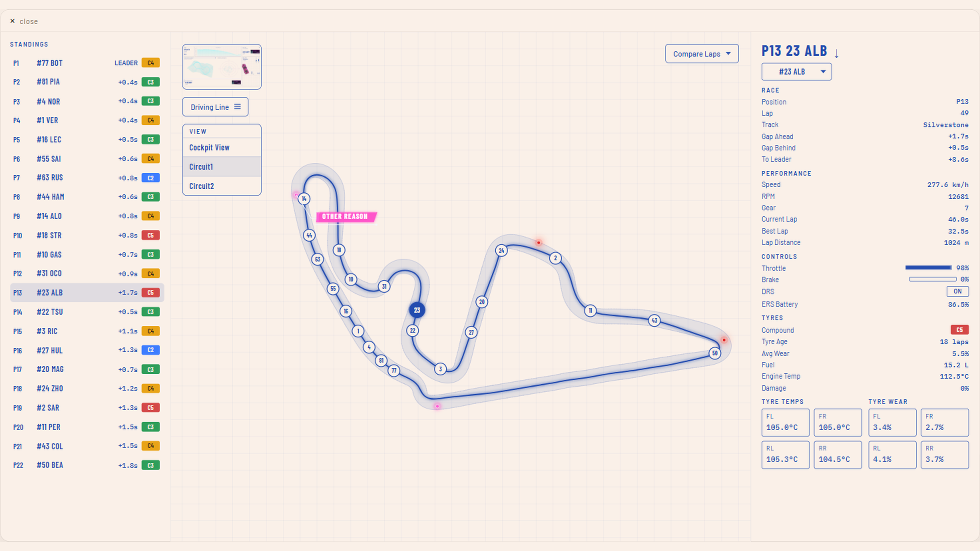Click car 18 marker on the circuit

point(339,250)
